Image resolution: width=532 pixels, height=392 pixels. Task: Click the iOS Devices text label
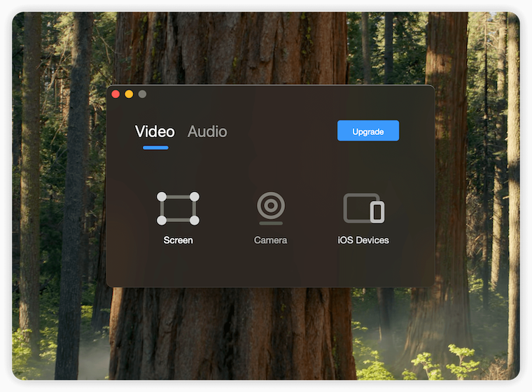363,240
